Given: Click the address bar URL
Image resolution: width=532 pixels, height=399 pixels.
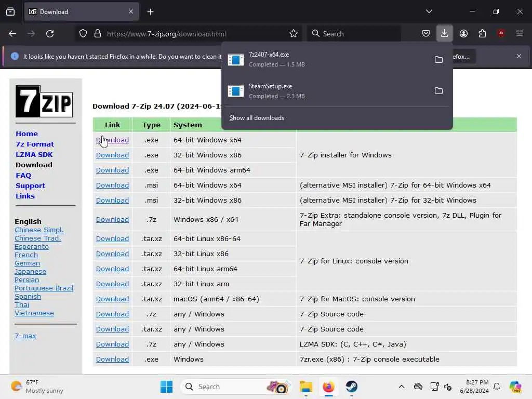Looking at the screenshot, I should (x=166, y=34).
